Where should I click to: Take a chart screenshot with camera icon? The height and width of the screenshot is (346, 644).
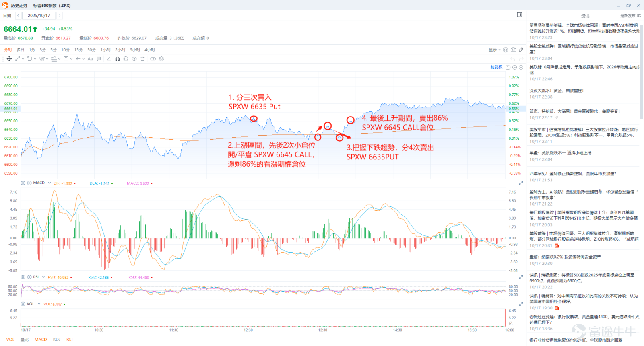point(513,50)
